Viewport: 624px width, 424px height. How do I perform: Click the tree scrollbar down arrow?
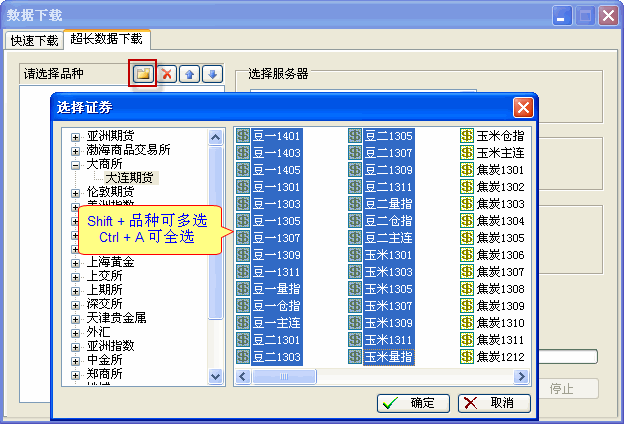pyautogui.click(x=216, y=376)
